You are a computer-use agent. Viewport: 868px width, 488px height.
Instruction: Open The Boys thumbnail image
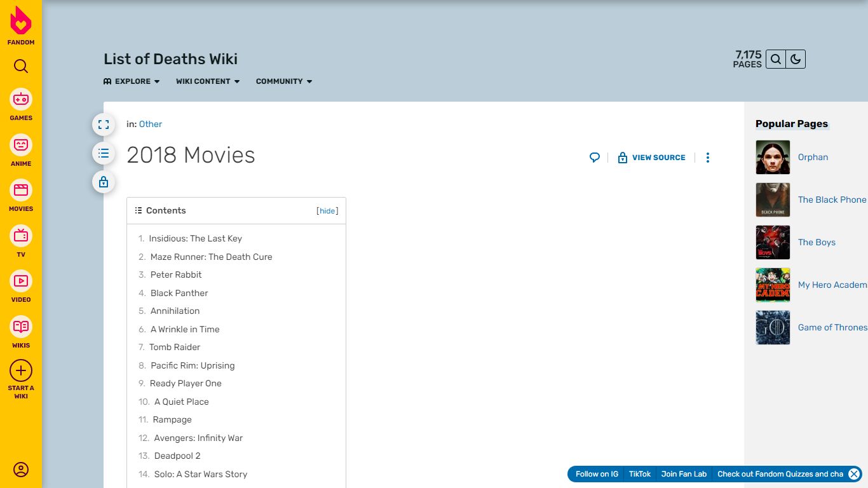(x=773, y=242)
